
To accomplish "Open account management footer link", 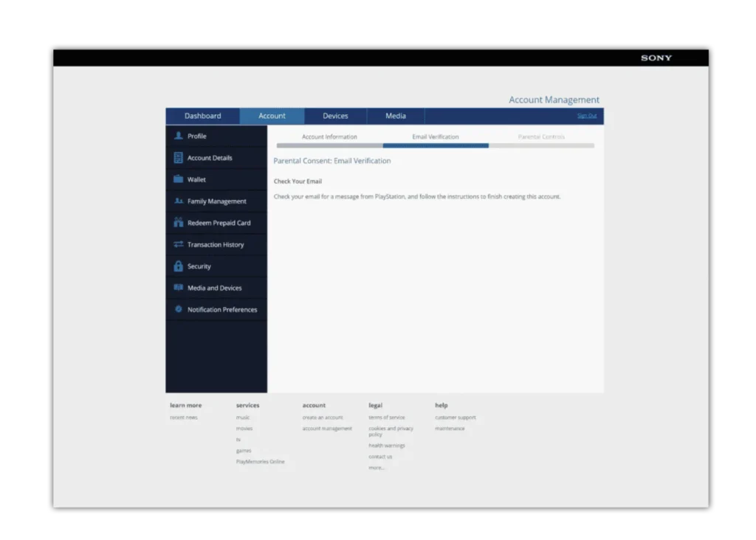I will 327,429.
